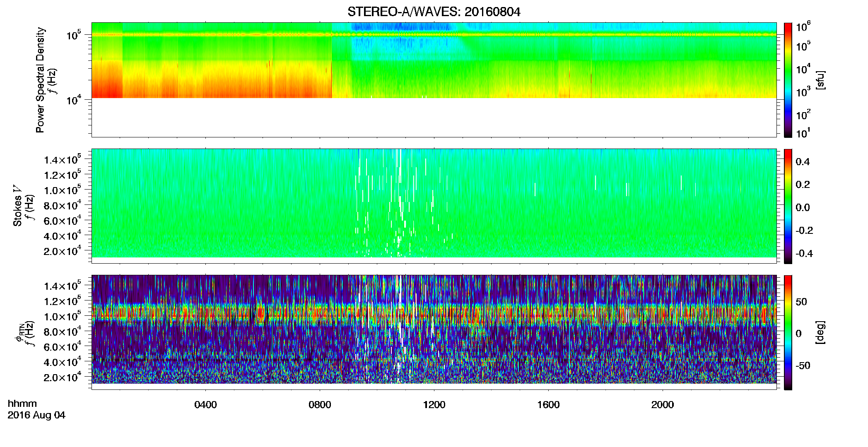The image size is (868, 447).
Task: Click the 0.4 value on the Stokes color bar
Action: tap(803, 162)
